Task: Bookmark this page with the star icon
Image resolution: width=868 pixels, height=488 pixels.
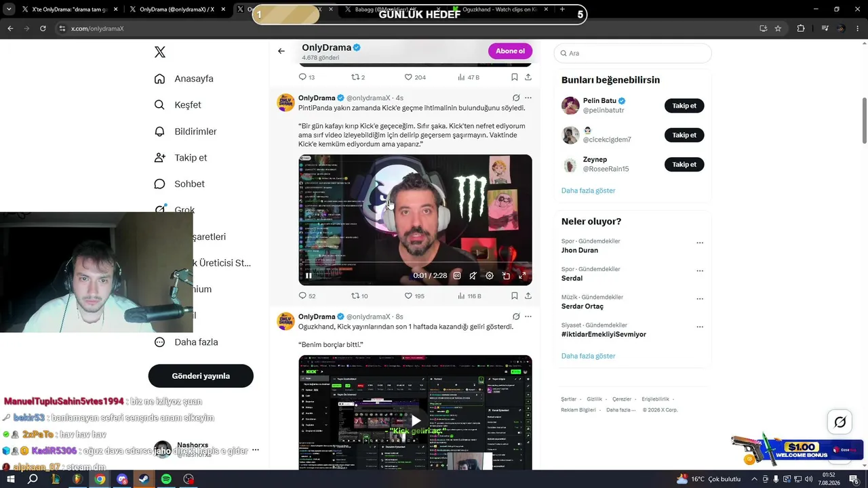Action: point(778,28)
